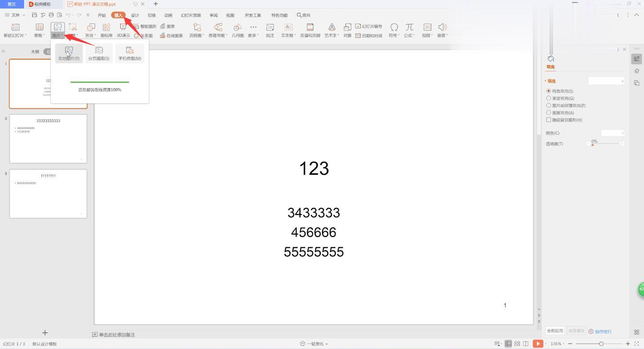Select 图片或纹理填充(P) radio
Screen dimensions: 644x349
pyautogui.click(x=549, y=105)
